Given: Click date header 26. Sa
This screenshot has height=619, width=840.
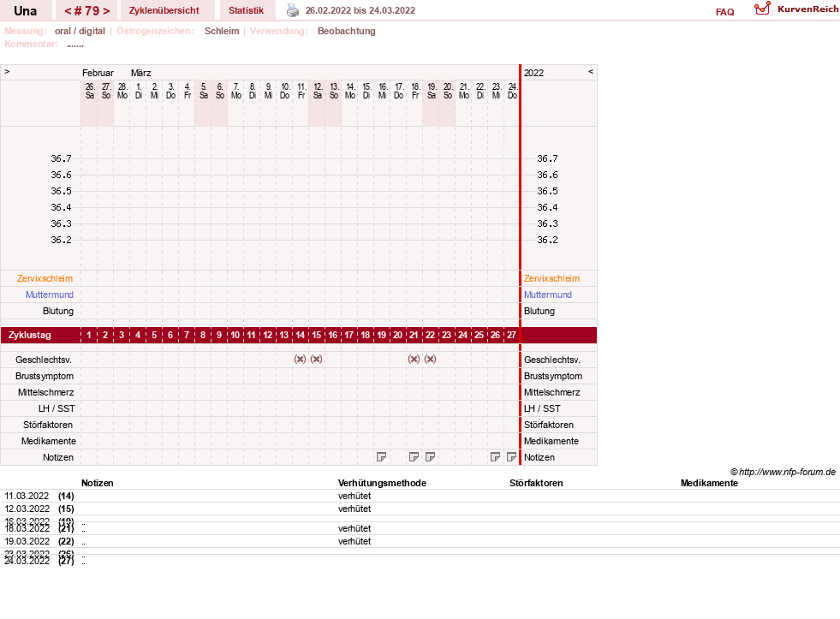Looking at the screenshot, I should tap(90, 91).
